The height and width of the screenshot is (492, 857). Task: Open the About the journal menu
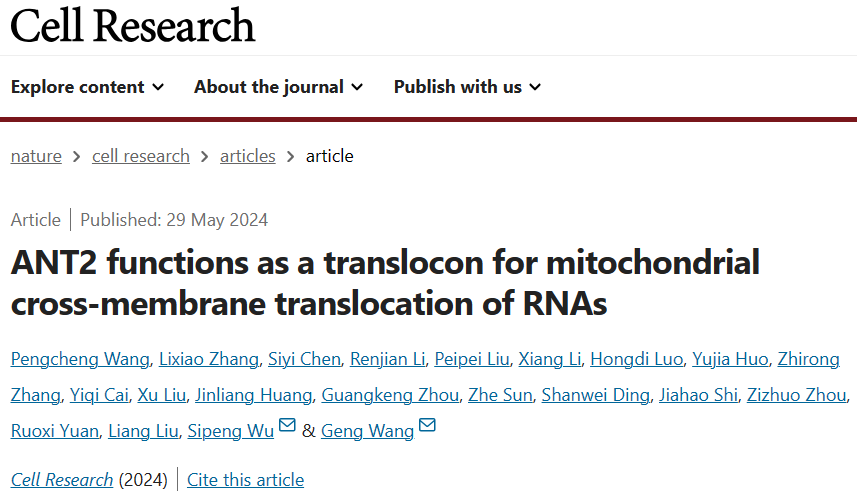point(278,87)
